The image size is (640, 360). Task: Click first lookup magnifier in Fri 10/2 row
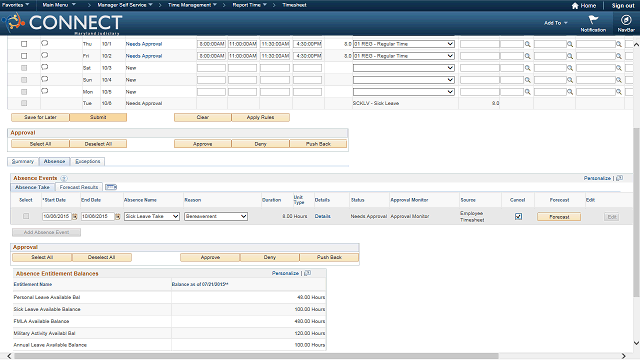pyautogui.click(x=528, y=56)
